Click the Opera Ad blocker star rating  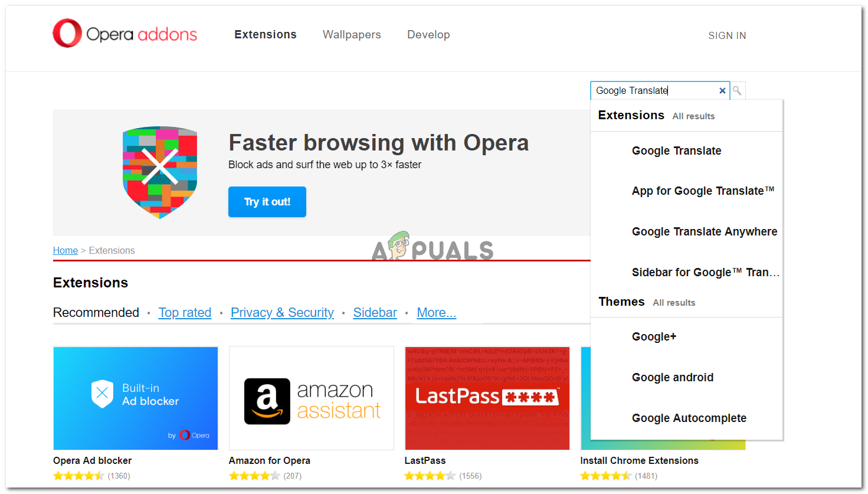point(78,476)
